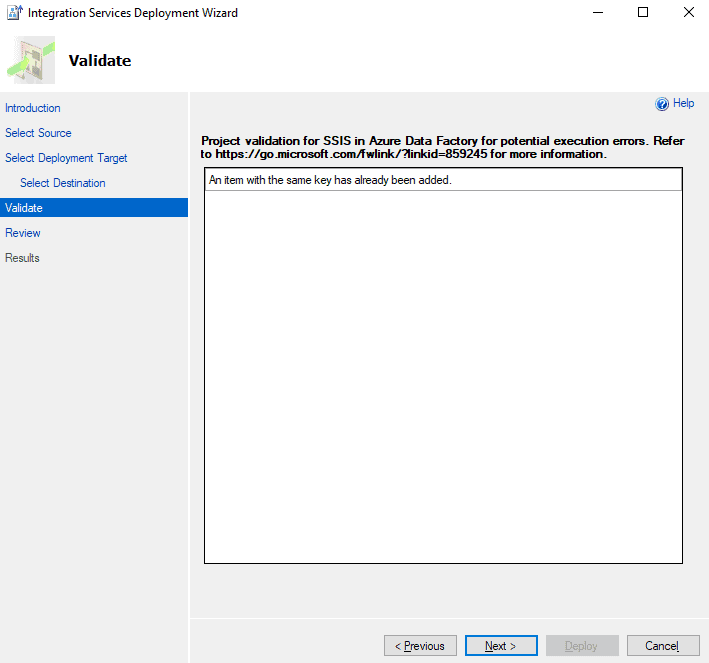Click the disabled Deploy button
Screen dimensions: 709x663
click(582, 645)
